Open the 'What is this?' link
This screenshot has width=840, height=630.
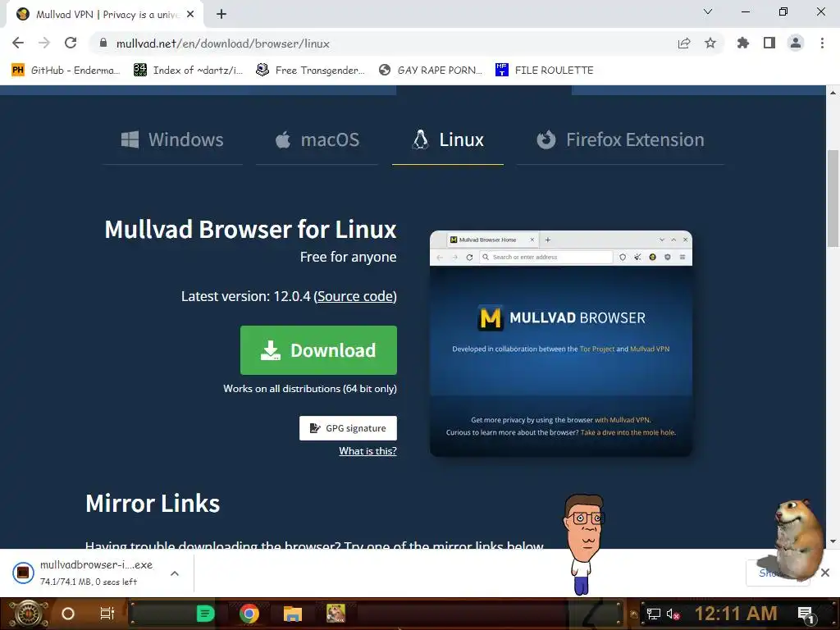click(367, 451)
